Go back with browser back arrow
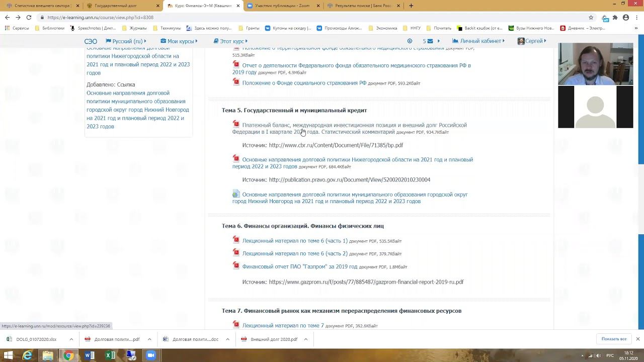Viewport: 644px width, 362px height. (x=7, y=17)
